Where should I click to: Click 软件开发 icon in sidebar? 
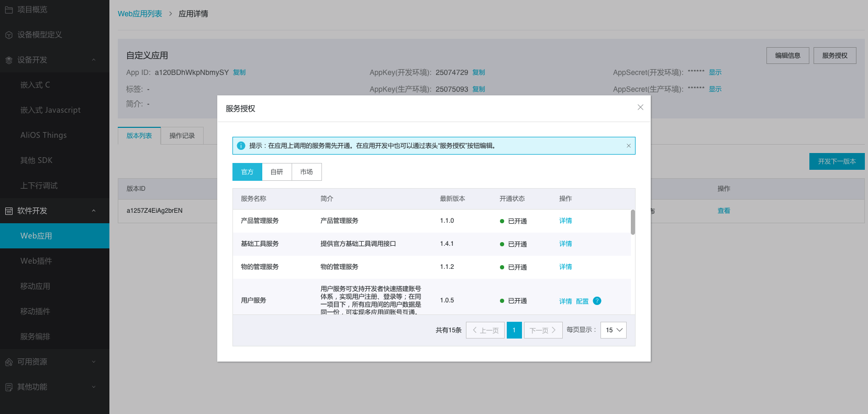pyautogui.click(x=9, y=211)
